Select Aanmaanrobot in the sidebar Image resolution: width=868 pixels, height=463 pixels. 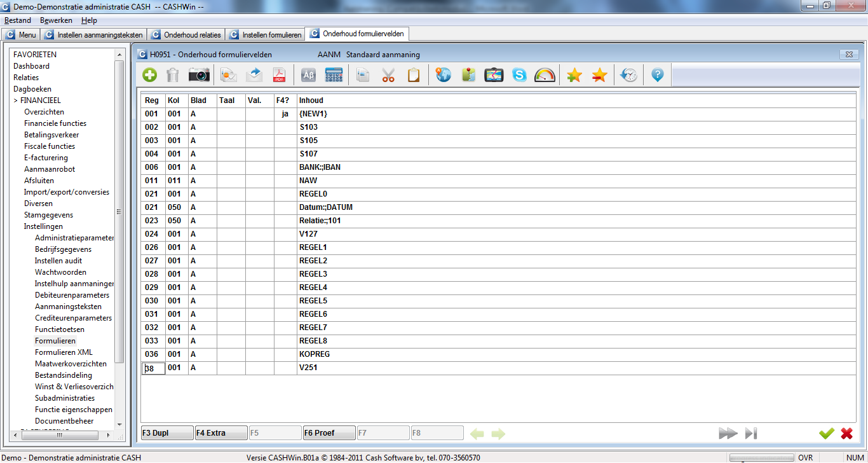50,169
